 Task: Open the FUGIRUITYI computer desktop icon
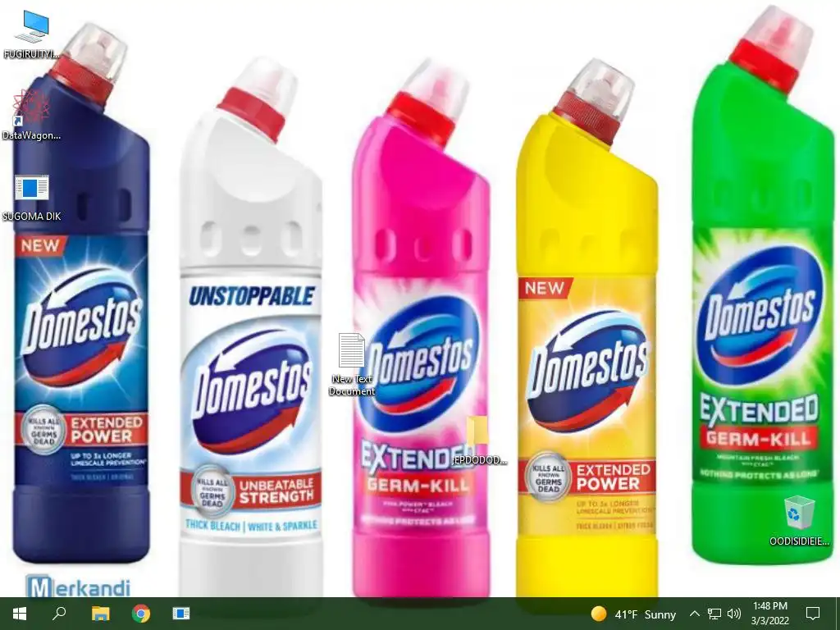point(32,27)
